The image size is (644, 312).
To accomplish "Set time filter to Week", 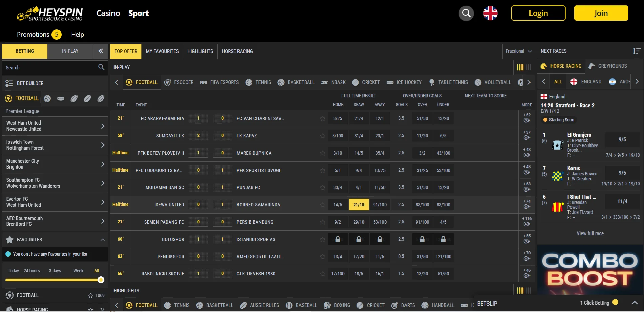I will (78, 271).
